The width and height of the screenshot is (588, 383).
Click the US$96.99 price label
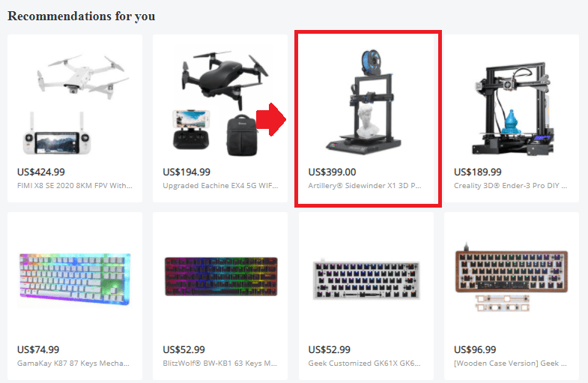click(x=475, y=349)
